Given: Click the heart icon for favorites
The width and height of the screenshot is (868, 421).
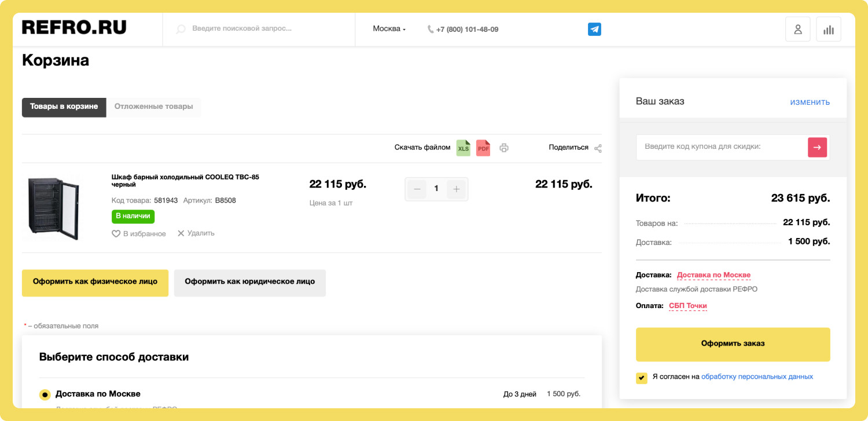Looking at the screenshot, I should 116,233.
